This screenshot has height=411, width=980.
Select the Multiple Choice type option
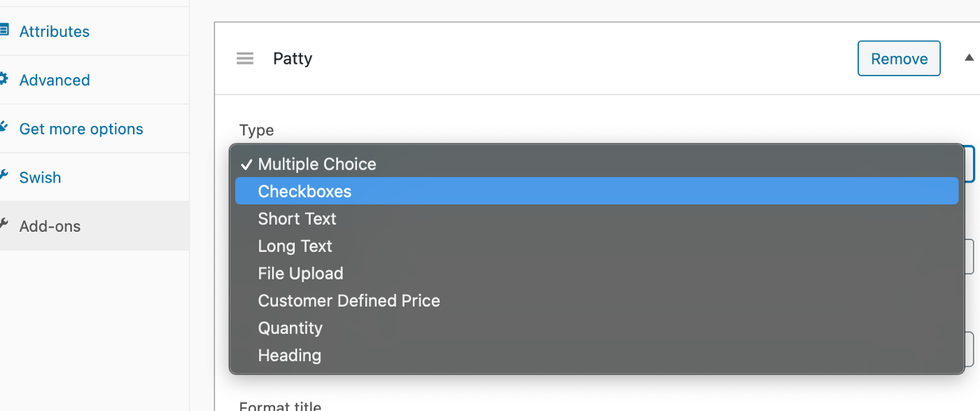[x=316, y=165]
